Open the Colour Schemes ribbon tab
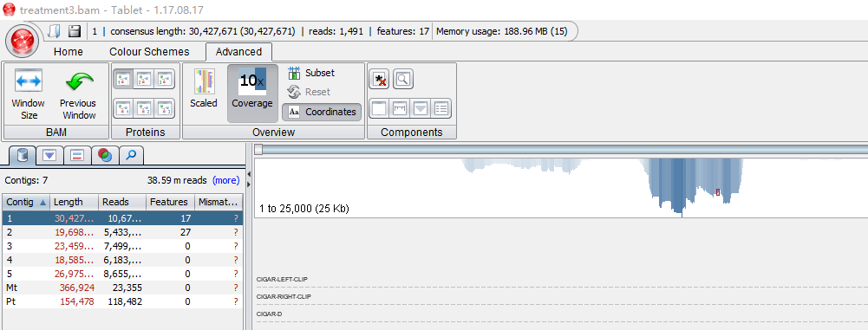 pos(149,51)
